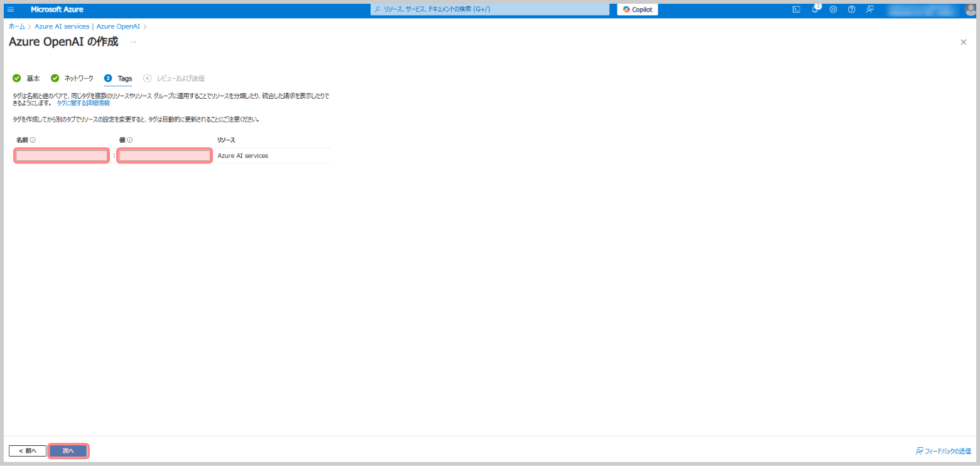Click the tag 値 input field

[165, 155]
